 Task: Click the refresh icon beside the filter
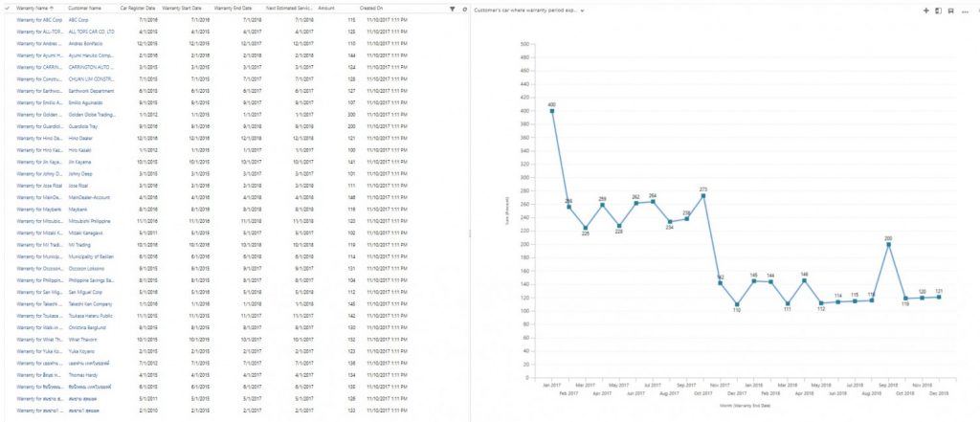[465, 8]
